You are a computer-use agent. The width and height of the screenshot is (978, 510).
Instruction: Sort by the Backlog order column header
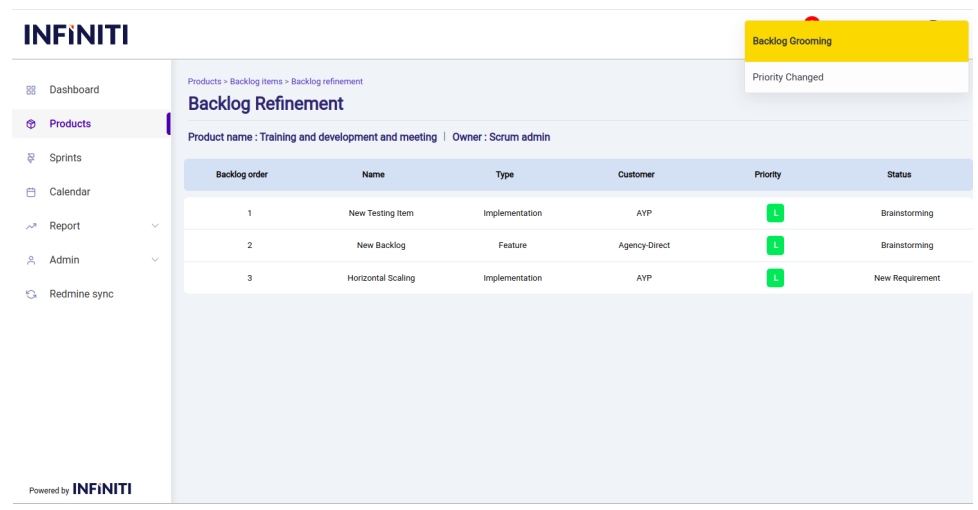click(241, 174)
